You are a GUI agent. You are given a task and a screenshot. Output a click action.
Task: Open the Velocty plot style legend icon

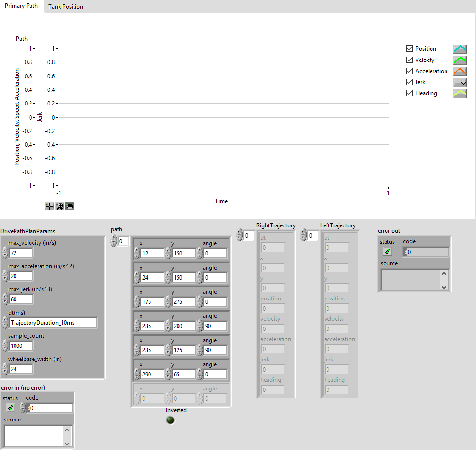click(460, 60)
